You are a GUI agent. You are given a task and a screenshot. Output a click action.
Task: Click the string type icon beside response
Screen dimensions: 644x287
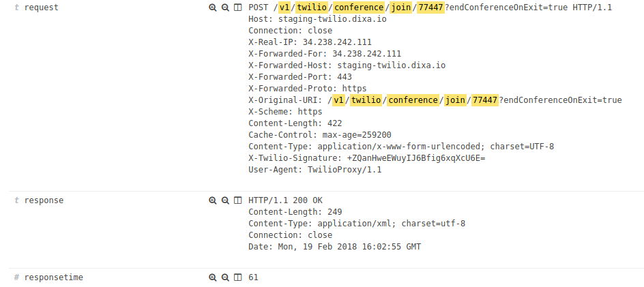point(17,200)
